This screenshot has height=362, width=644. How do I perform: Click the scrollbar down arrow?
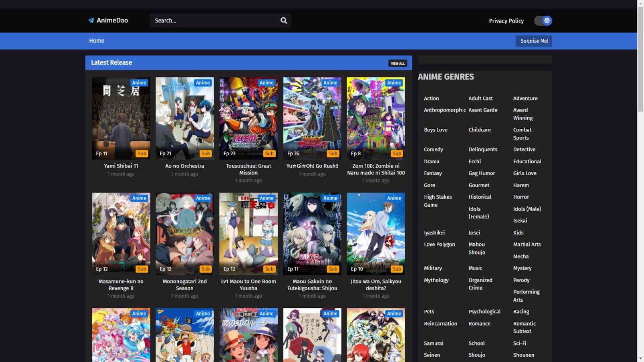[x=640, y=358]
